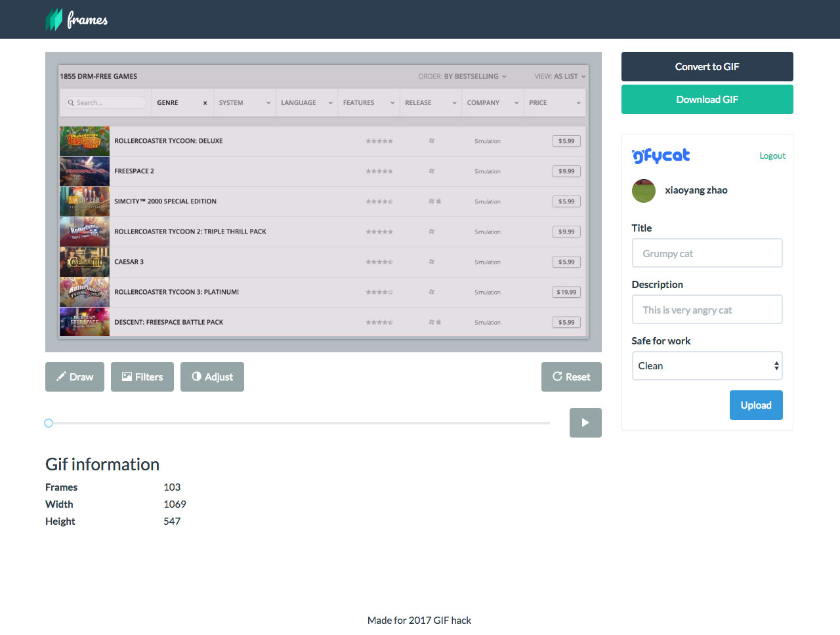The height and width of the screenshot is (635, 840).
Task: Click the pencil icon on Draw
Action: pyautogui.click(x=61, y=377)
